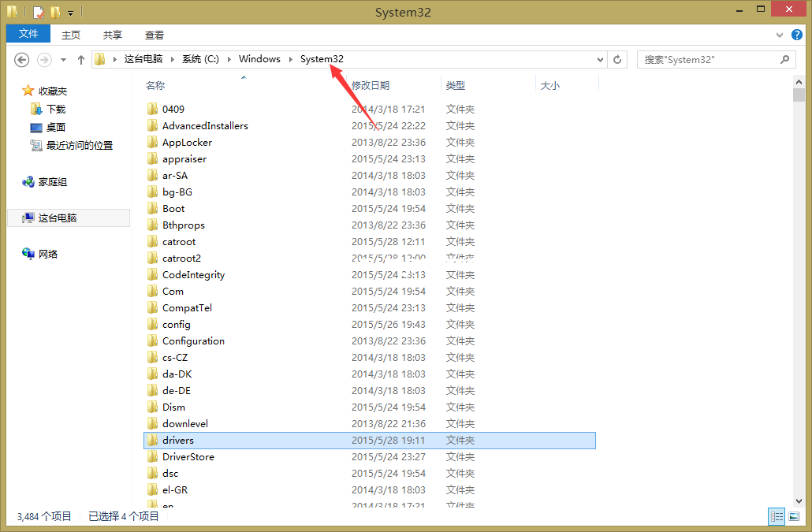
Task: Switch to details view in the status bar
Action: (x=777, y=516)
